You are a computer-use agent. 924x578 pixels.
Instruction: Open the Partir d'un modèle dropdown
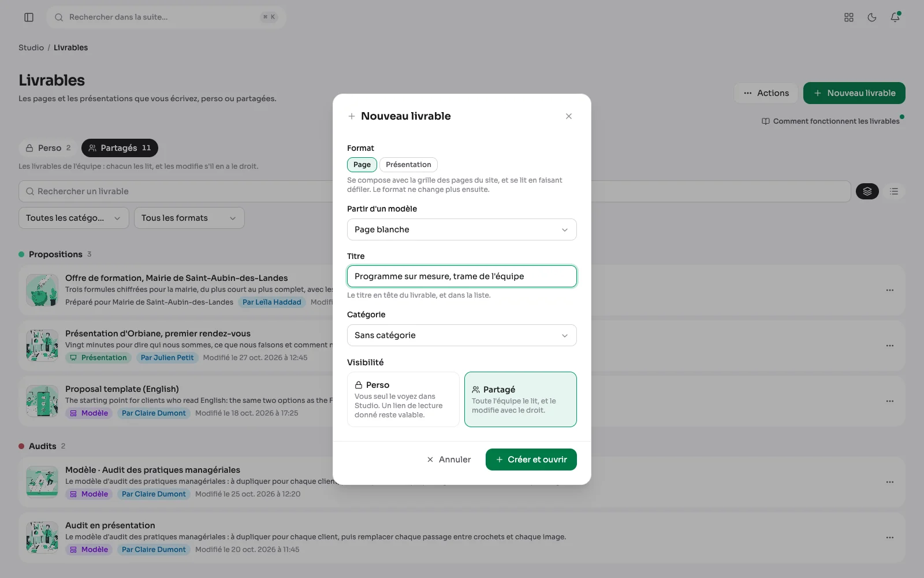462,229
